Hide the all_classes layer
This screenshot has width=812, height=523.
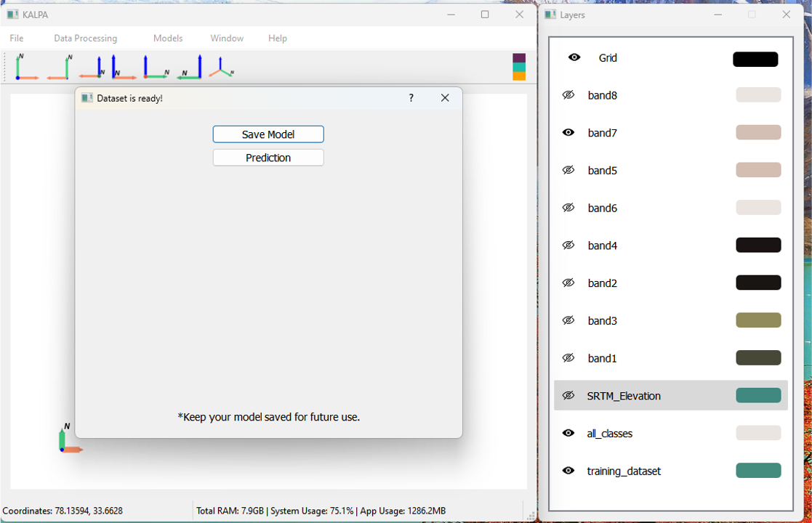click(x=568, y=433)
